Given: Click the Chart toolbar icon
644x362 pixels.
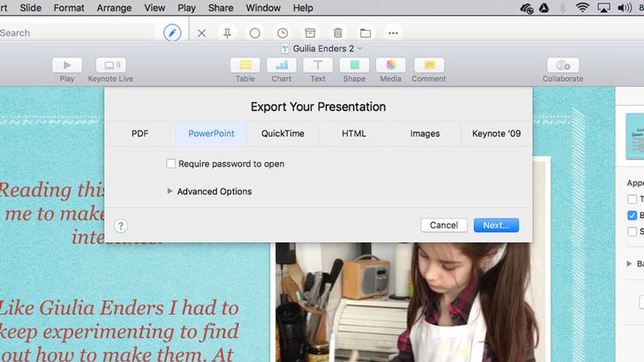Looking at the screenshot, I should click(282, 65).
